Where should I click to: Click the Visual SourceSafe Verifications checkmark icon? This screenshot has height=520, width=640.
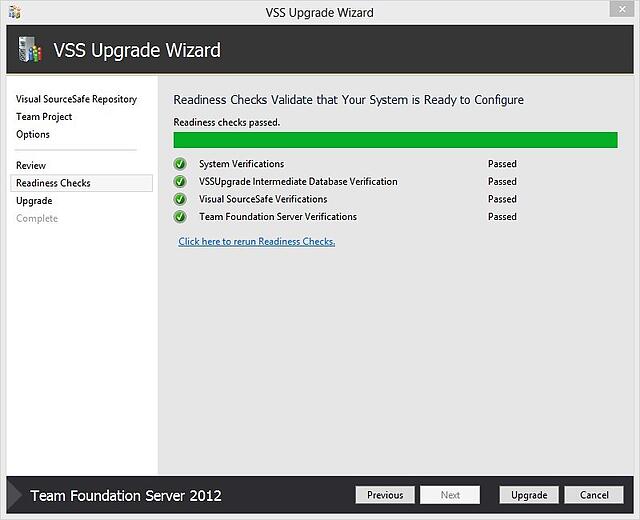[x=180, y=199]
